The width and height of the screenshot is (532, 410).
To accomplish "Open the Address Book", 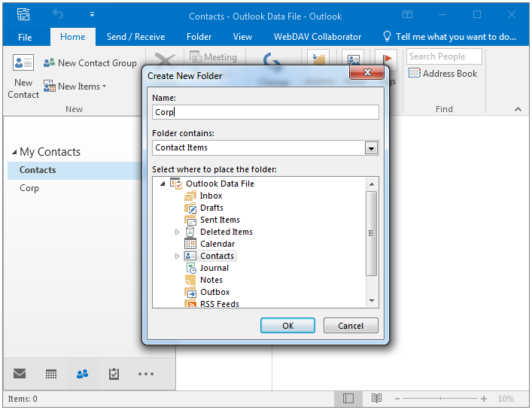I will pyautogui.click(x=442, y=73).
